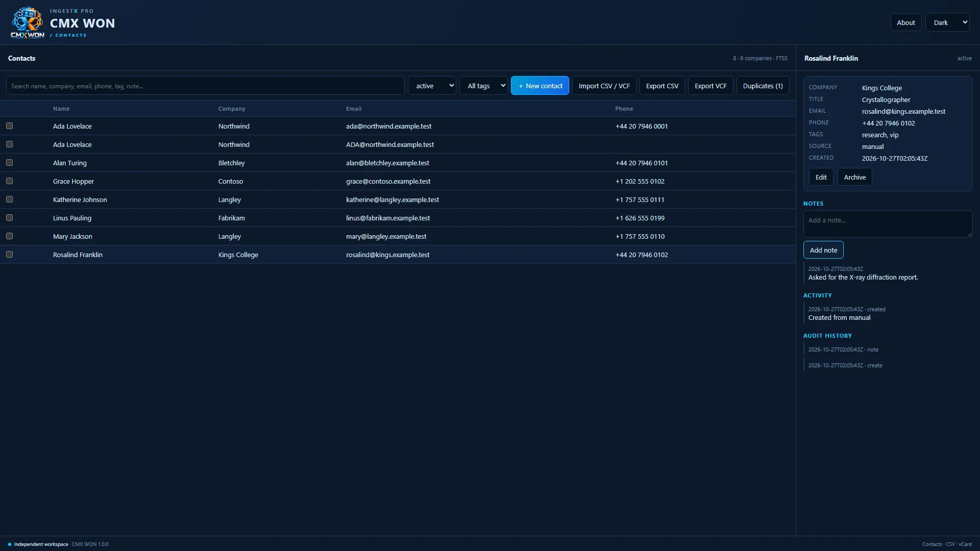Open the Dark theme selector
980x551 pixels.
[947, 22]
